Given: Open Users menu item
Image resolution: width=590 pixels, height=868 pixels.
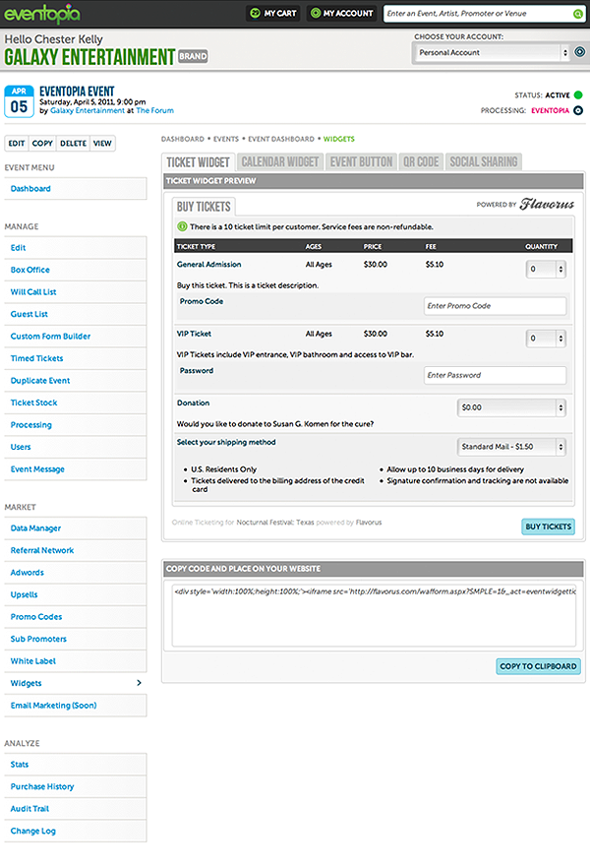Looking at the screenshot, I should point(75,447).
